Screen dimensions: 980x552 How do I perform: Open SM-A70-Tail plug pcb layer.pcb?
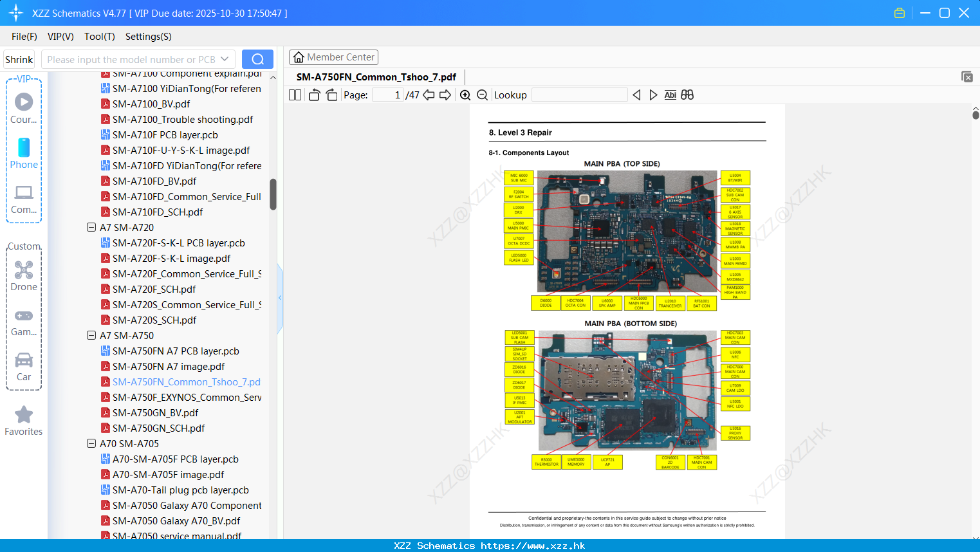(181, 490)
